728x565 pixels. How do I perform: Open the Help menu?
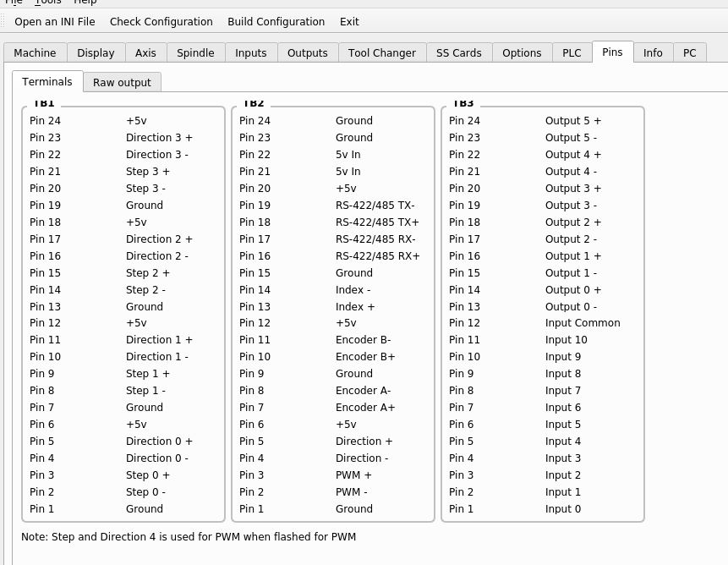[85, 2]
